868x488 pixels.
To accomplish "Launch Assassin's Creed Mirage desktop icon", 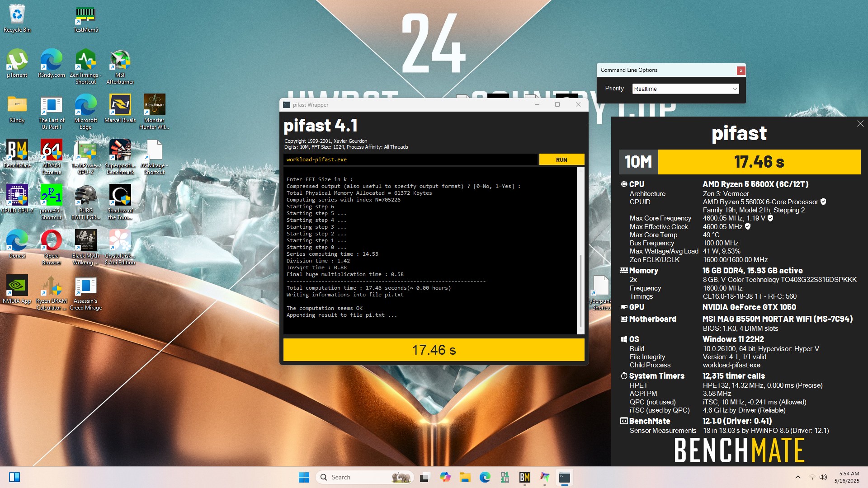I will [x=85, y=292].
